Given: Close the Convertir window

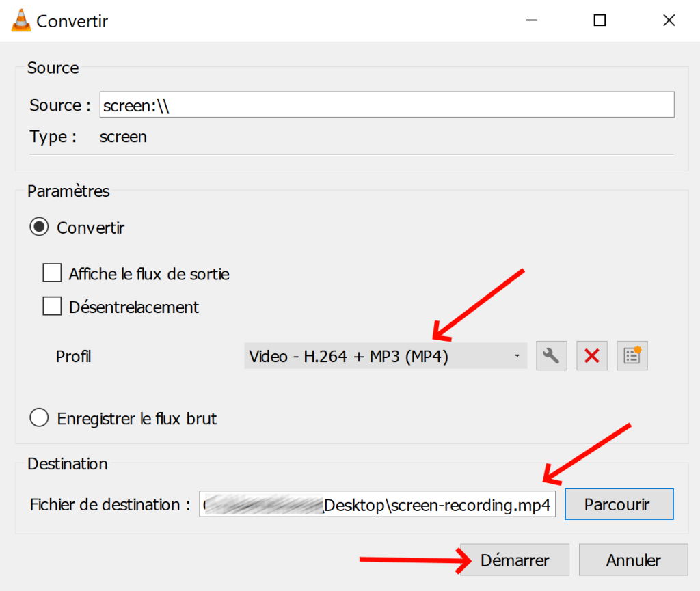Looking at the screenshot, I should click(x=669, y=20).
